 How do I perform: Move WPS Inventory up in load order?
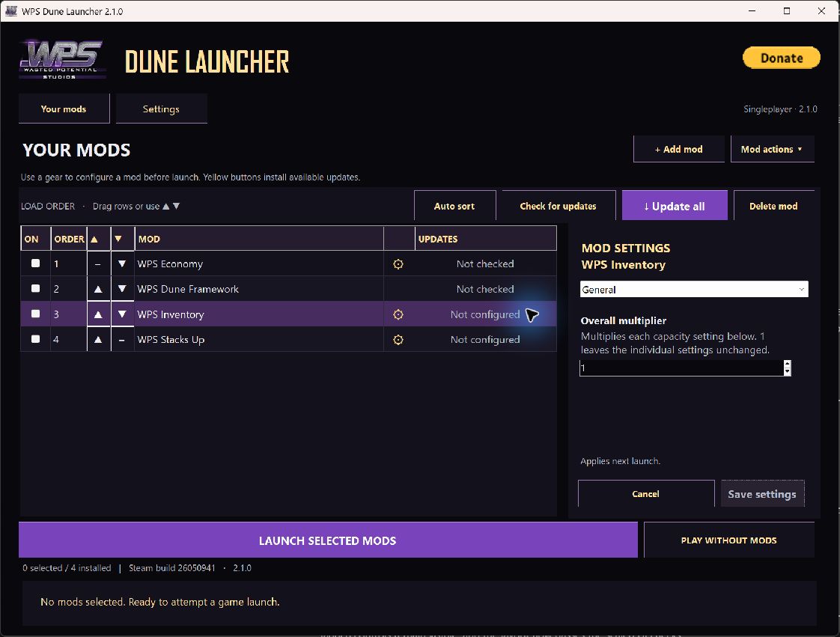(x=98, y=314)
